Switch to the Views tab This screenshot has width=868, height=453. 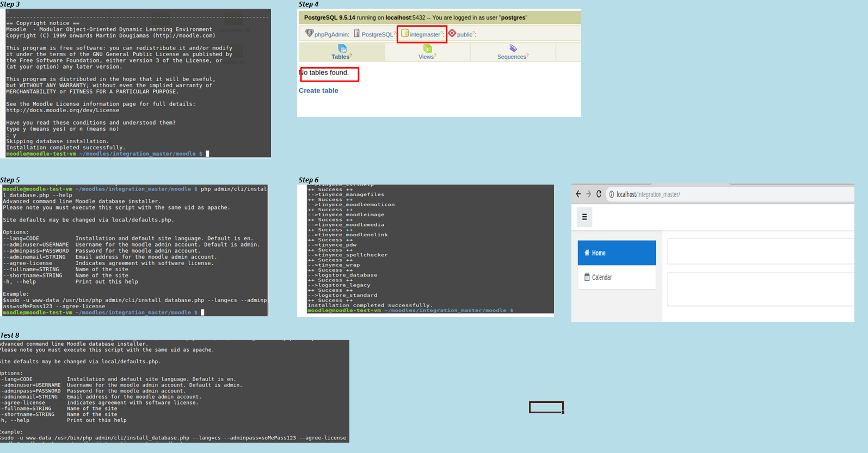click(x=427, y=52)
